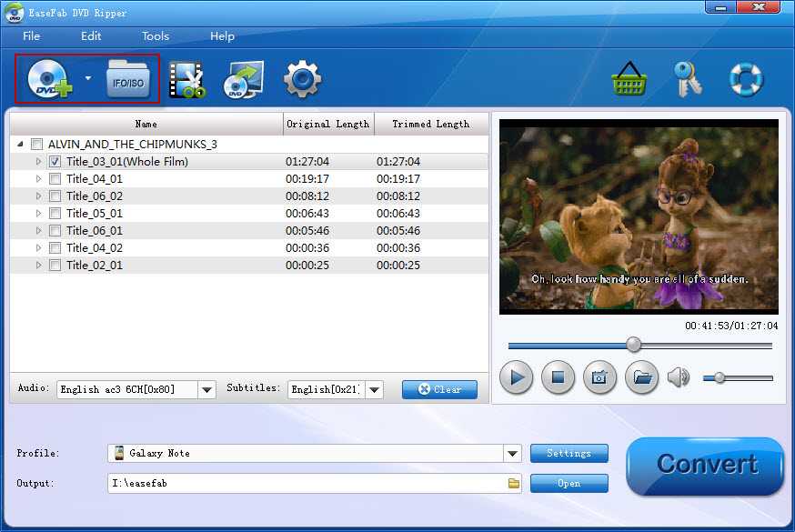This screenshot has height=532, width=795.
Task: Minimize the EaseFab DVD Ripper window
Action: point(721,7)
